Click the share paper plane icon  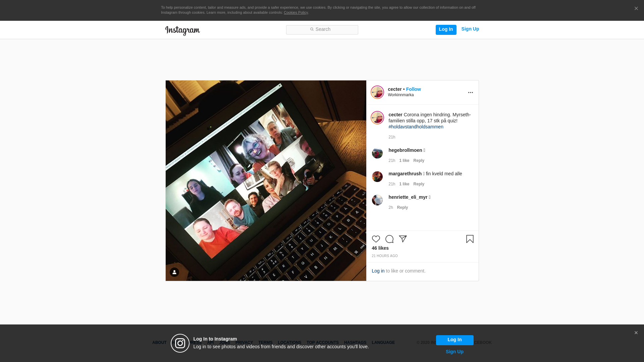[x=402, y=239]
